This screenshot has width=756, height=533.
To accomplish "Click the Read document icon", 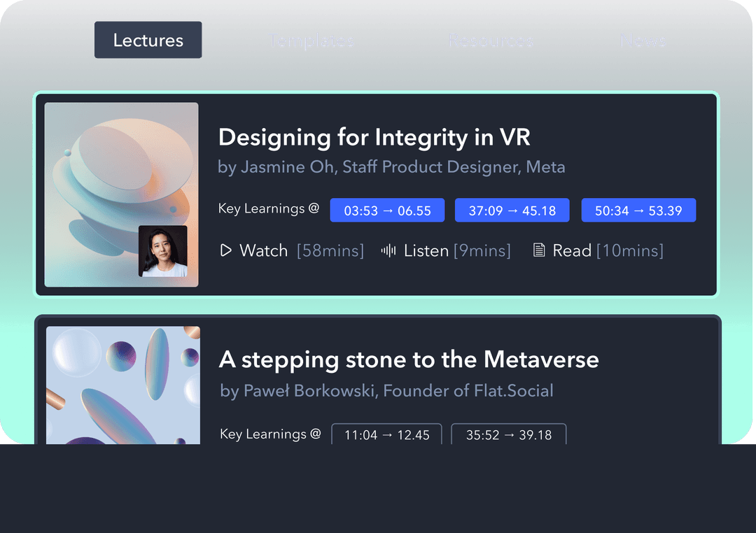I will [x=538, y=250].
